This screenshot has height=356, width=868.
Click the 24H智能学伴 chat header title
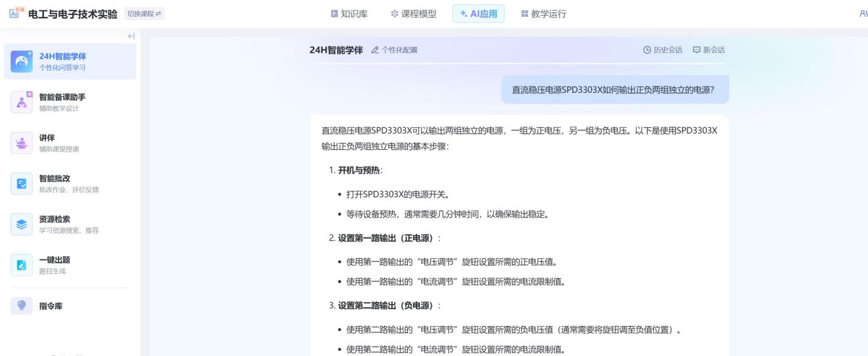(336, 50)
